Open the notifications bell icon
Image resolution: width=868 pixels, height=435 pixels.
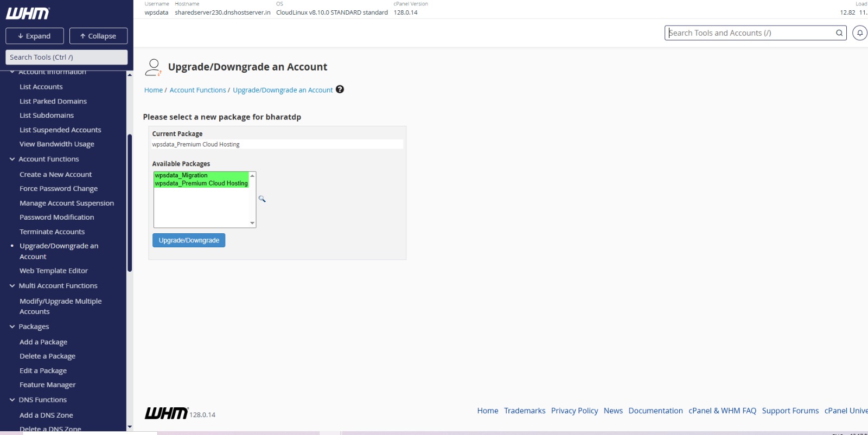coord(859,33)
